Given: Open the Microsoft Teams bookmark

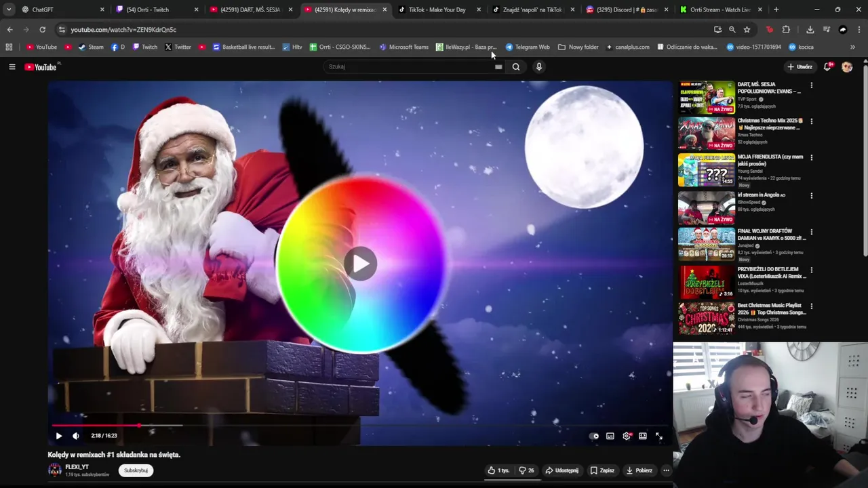Looking at the screenshot, I should (x=403, y=47).
